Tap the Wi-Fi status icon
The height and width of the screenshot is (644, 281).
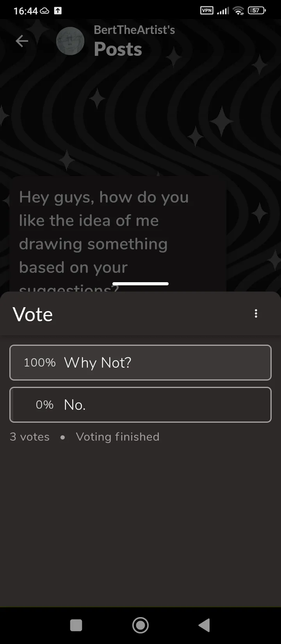pyautogui.click(x=238, y=11)
